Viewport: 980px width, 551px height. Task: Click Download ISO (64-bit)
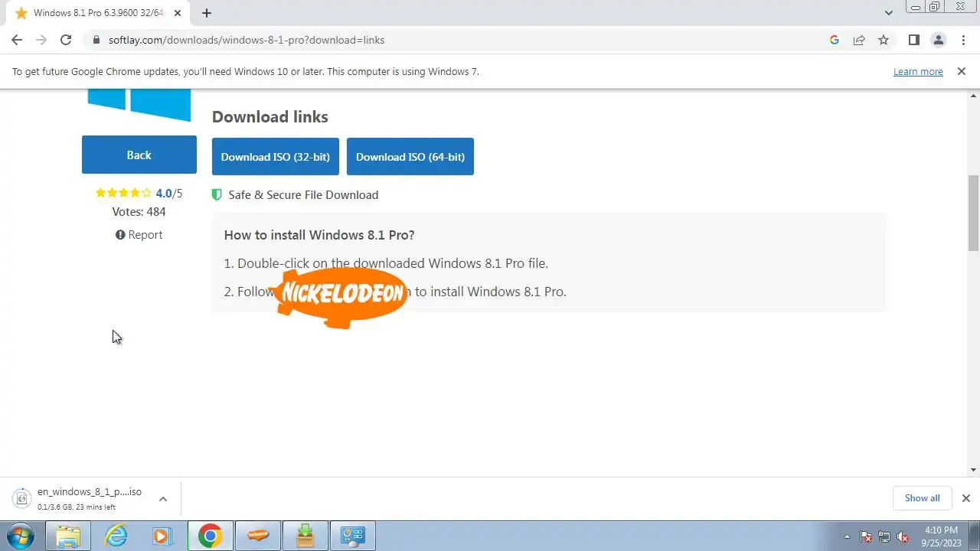410,156
